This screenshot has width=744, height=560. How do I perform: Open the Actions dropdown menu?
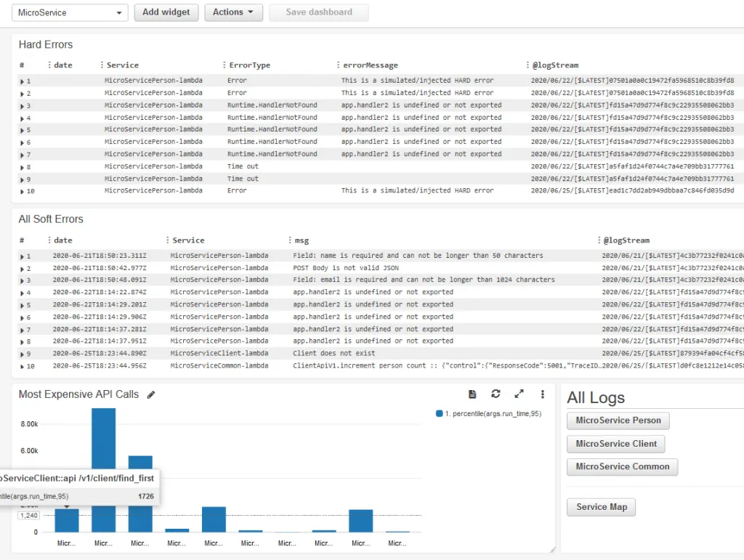click(x=233, y=12)
